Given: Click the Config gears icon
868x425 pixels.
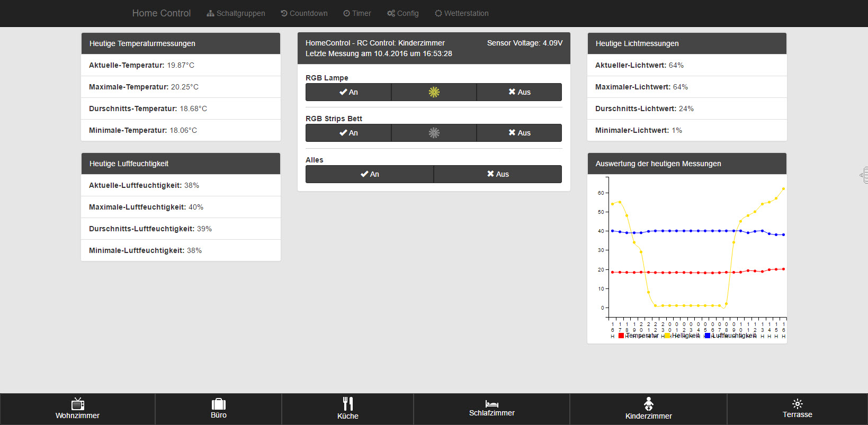Looking at the screenshot, I should pyautogui.click(x=391, y=13).
